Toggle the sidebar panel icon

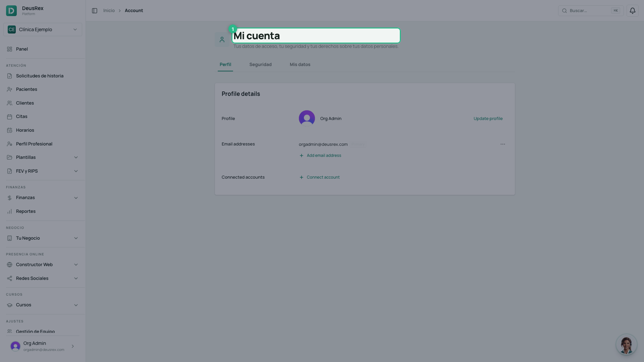coord(95,11)
